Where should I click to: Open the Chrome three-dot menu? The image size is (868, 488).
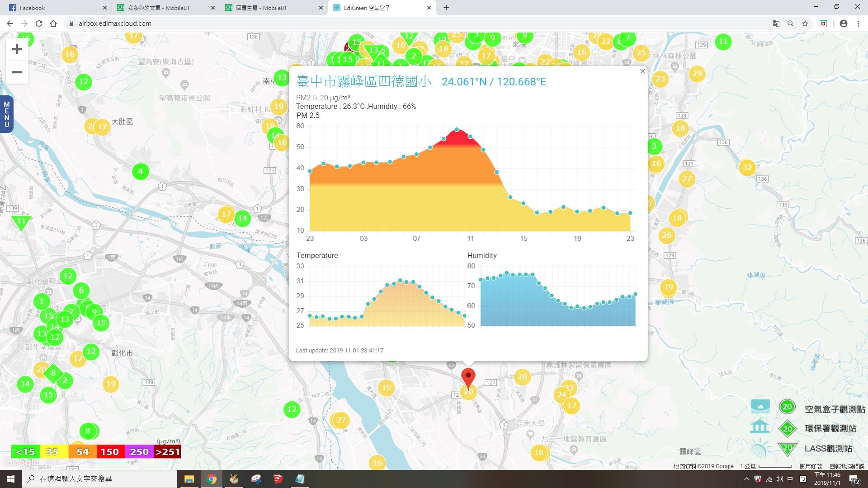coord(858,23)
